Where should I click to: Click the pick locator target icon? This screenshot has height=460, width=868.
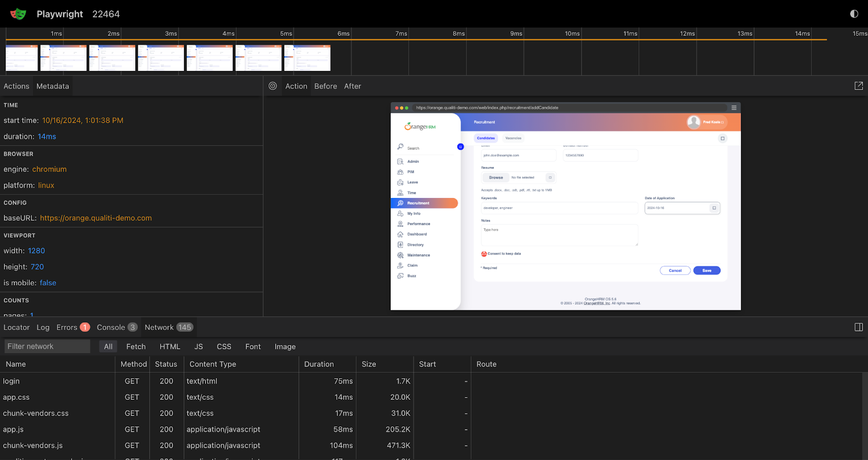click(x=273, y=86)
